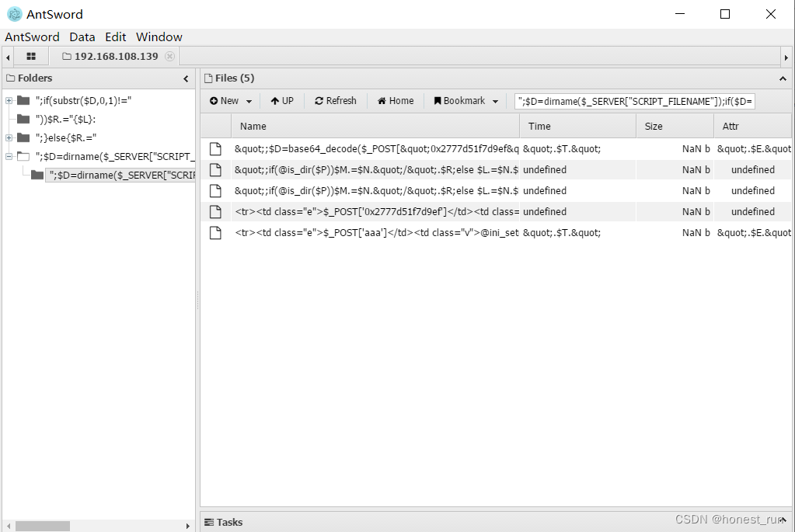Refresh the file list
795x532 pixels.
click(x=336, y=101)
